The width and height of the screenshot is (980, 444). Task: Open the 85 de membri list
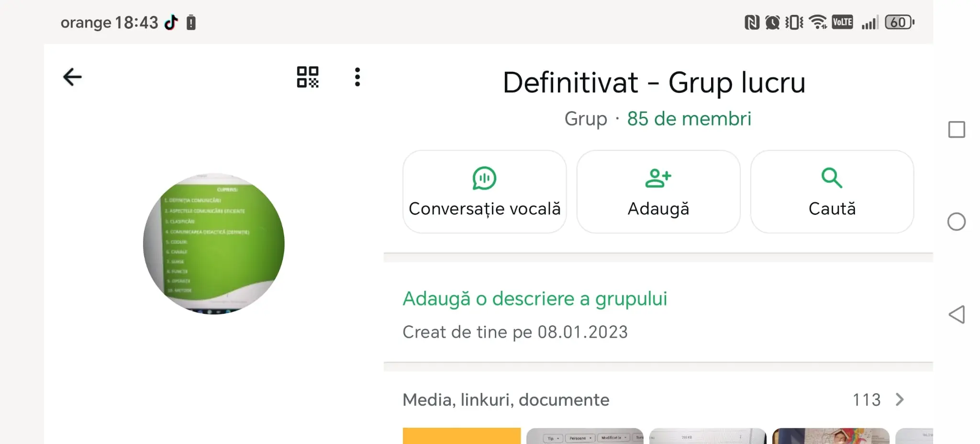point(689,119)
